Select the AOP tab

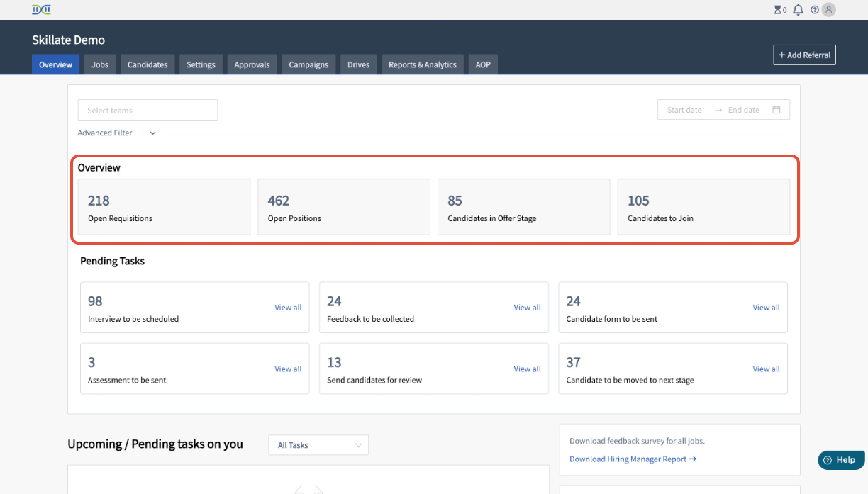[483, 64]
